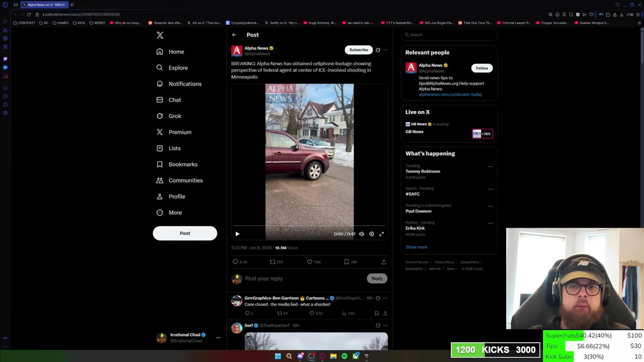This screenshot has width=644, height=362.
Task: Click the large Post button
Action: [x=185, y=233]
